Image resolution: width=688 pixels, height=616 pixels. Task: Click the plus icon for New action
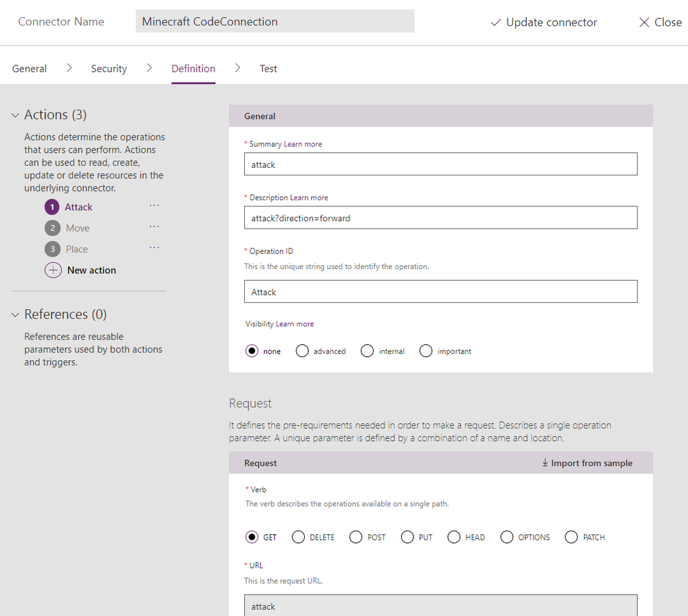click(x=53, y=270)
